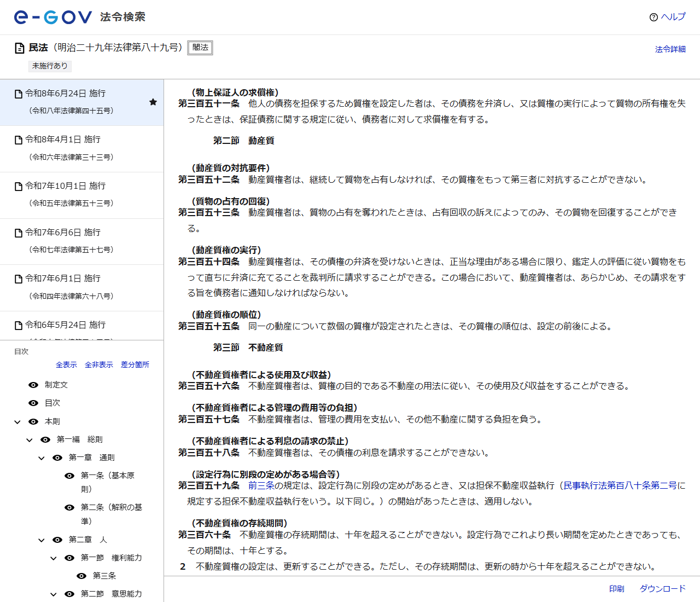700x602 pixels.
Task: Toggle visibility eye for 第二条（解釈の基準）
Action: [69, 507]
